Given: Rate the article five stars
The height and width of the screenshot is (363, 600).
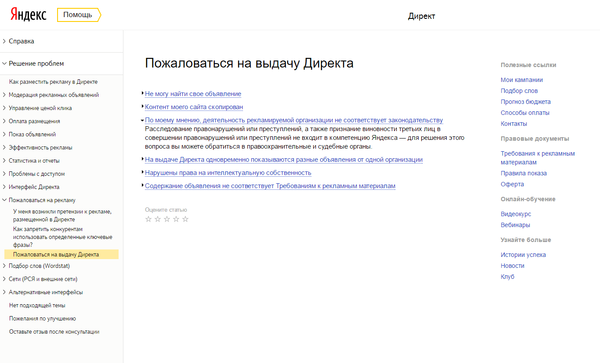Looking at the screenshot, I should [185, 219].
